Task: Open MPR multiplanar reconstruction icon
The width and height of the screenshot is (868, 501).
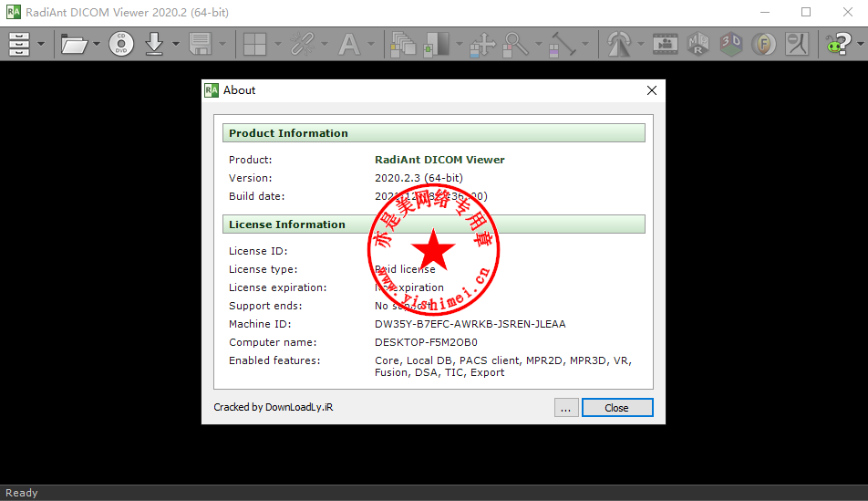Action: tap(698, 44)
